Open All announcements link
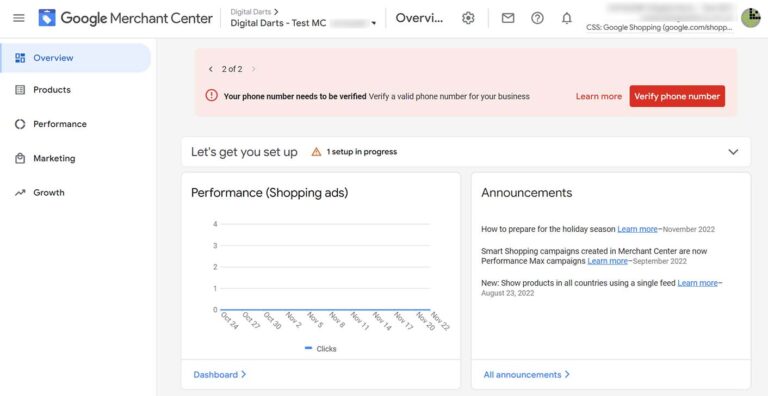The height and width of the screenshot is (396, 768). tap(527, 374)
